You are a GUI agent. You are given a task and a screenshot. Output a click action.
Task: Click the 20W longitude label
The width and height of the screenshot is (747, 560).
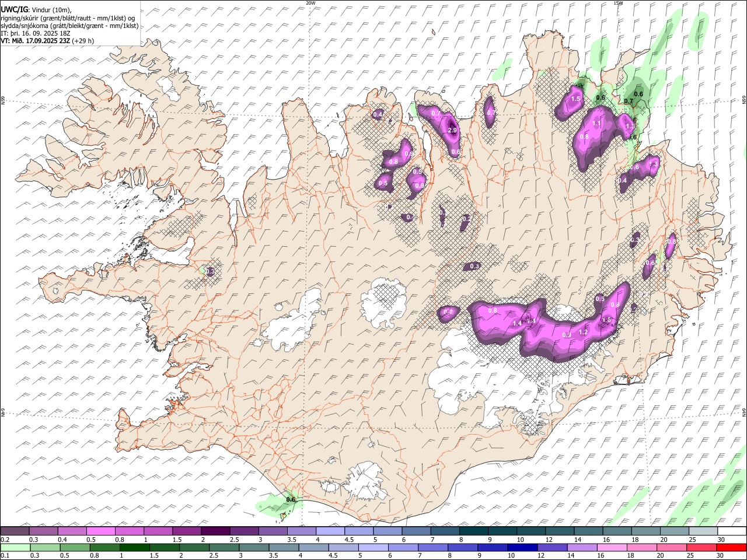310,3
